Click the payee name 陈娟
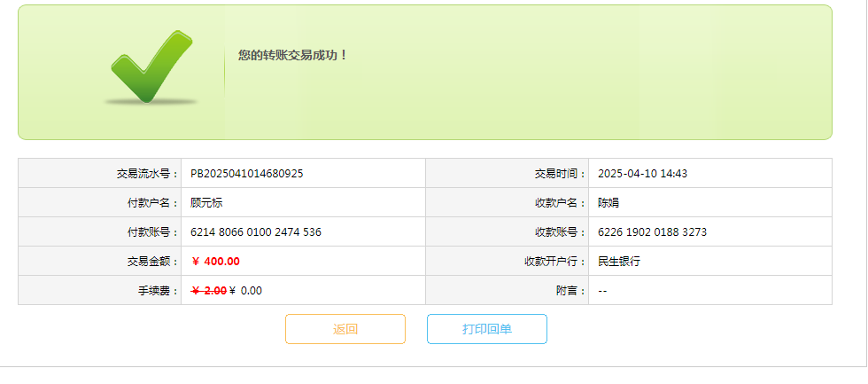This screenshot has height=384, width=868. click(608, 203)
